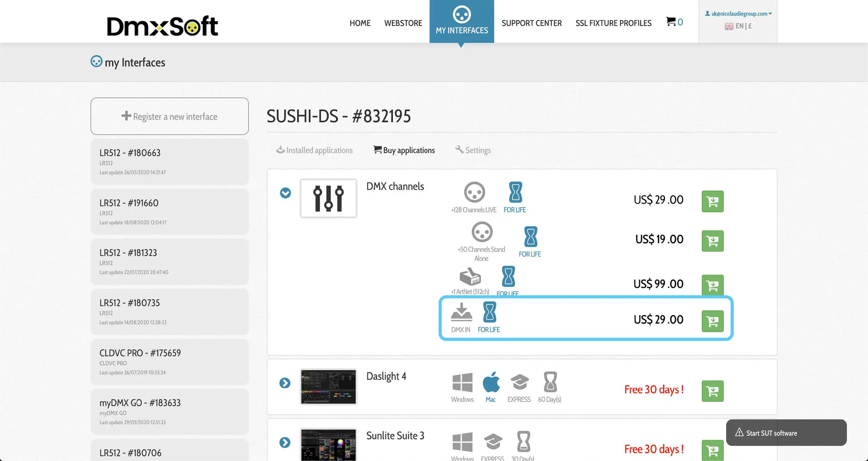Select the Mac icon for Daslight 4
868x461 pixels.
[490, 382]
